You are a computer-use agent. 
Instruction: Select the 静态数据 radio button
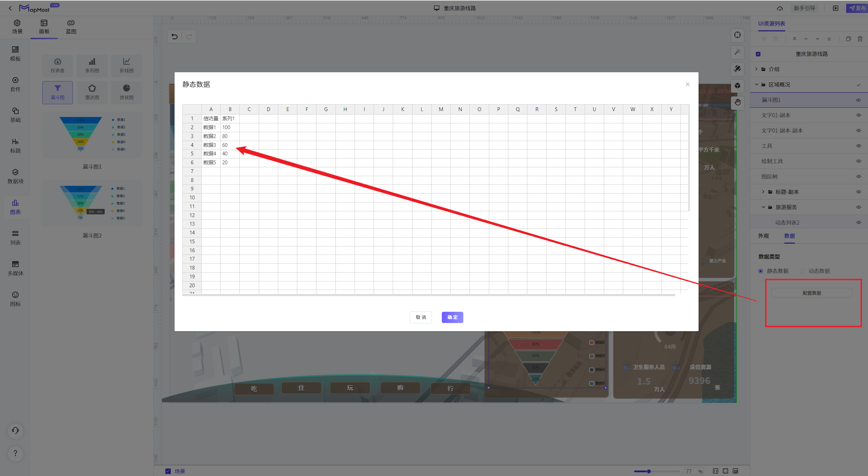click(x=761, y=271)
